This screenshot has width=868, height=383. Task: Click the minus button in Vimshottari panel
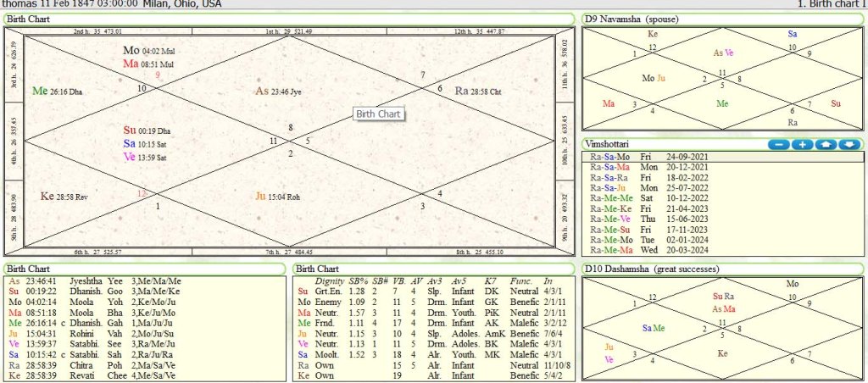[778, 145]
